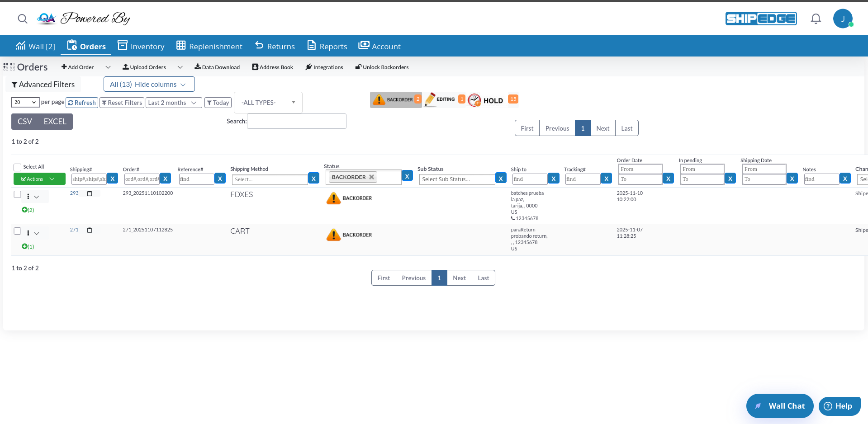The width and height of the screenshot is (868, 424).
Task: Click green plus icon under order 271
Action: [24, 246]
